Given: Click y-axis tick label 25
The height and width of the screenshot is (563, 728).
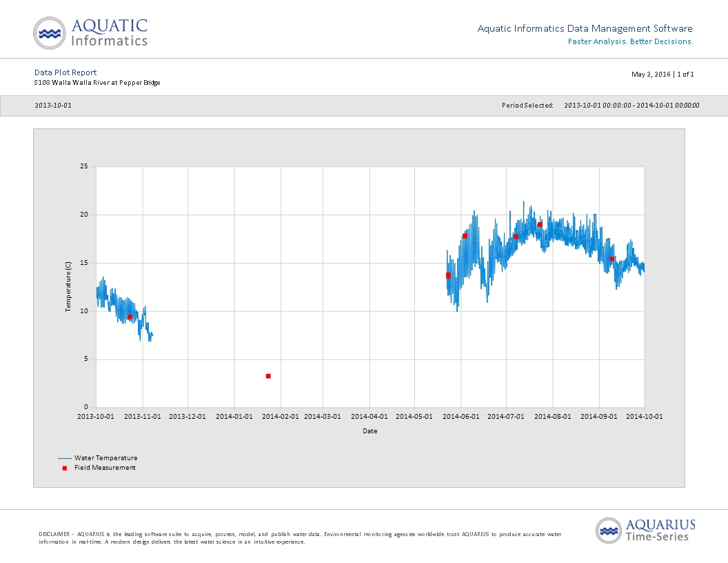Looking at the screenshot, I should point(84,166).
